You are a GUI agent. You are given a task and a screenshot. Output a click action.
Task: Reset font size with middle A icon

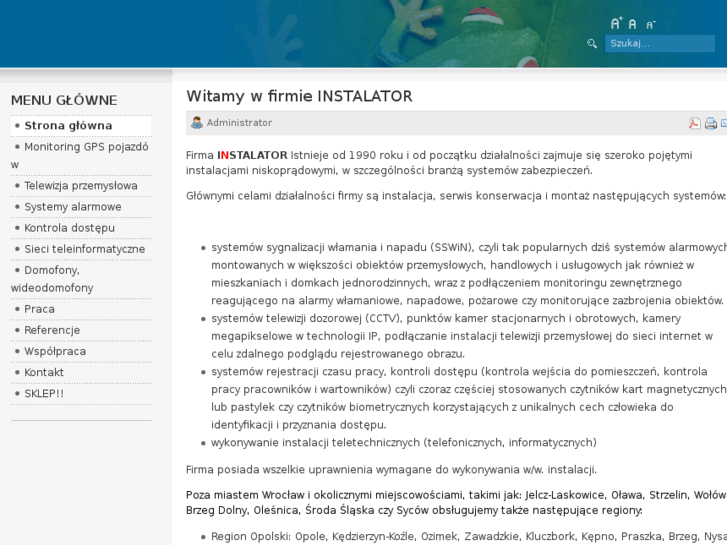[x=632, y=24]
